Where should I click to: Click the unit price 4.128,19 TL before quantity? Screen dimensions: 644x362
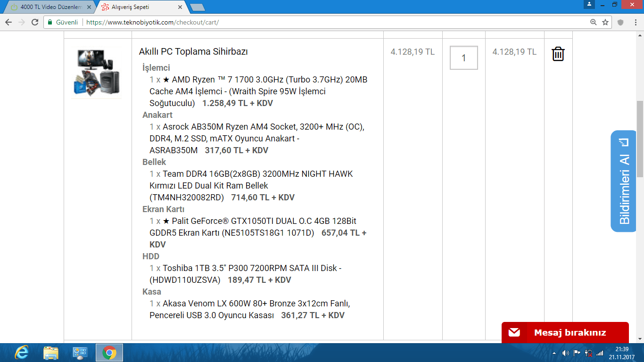point(413,52)
